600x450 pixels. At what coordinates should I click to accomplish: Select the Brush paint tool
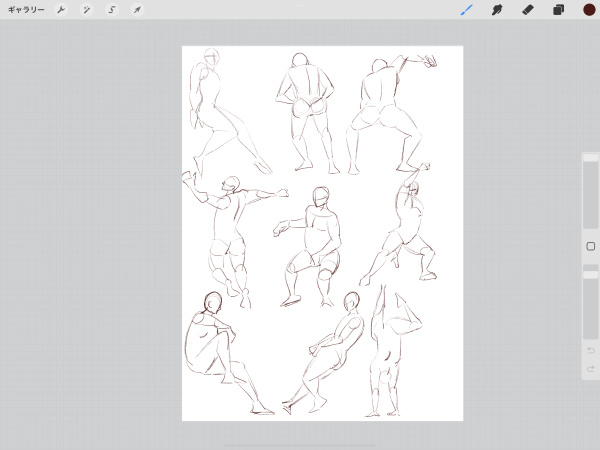466,10
